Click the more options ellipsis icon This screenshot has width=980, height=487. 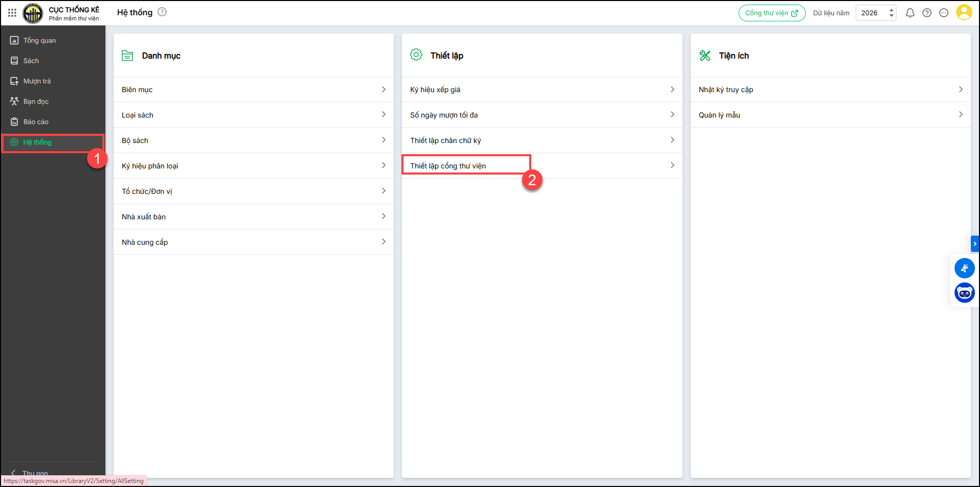click(x=944, y=13)
